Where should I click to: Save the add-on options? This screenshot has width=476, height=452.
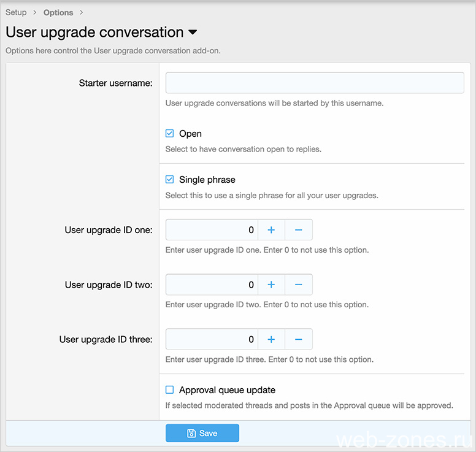coord(202,433)
